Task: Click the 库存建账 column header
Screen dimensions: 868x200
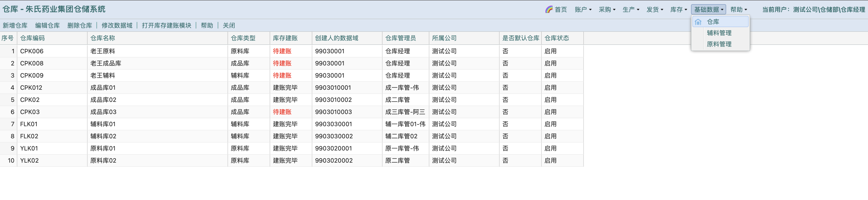Action: pos(285,38)
